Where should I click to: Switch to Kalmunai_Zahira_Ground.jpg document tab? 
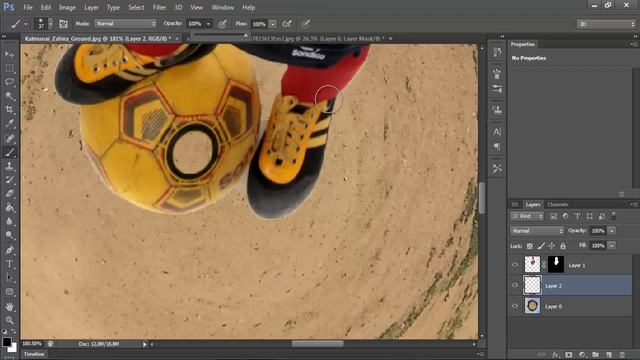pyautogui.click(x=98, y=38)
